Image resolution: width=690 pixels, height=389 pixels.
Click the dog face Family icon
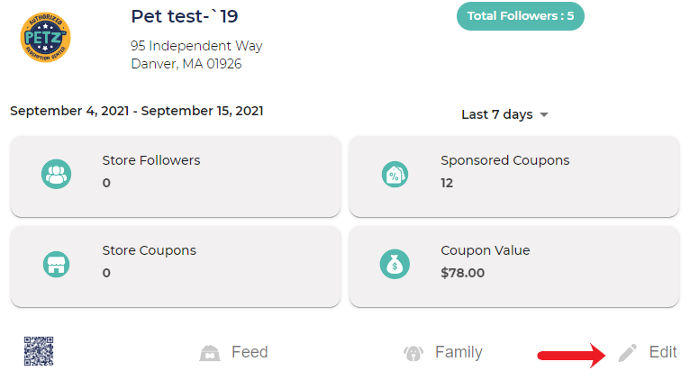click(x=413, y=353)
